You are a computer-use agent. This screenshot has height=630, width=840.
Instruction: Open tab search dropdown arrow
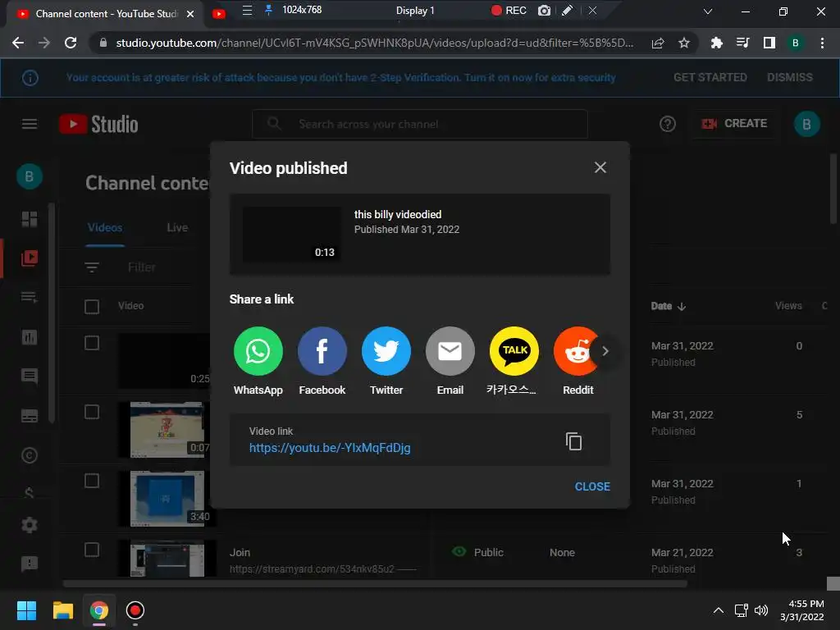coord(708,11)
